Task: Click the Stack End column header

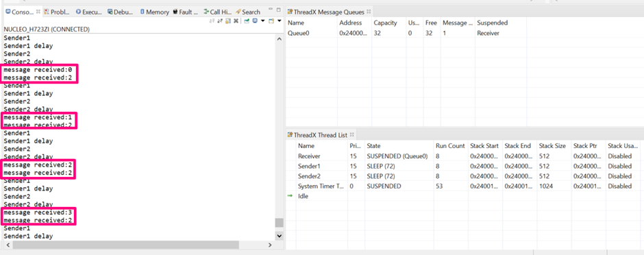Action: 519,146
